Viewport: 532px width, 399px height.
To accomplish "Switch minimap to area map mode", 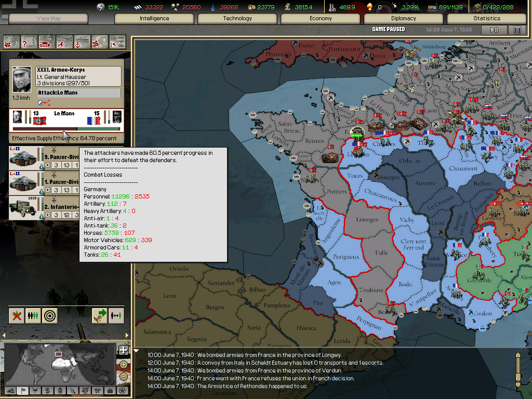I will pos(98,391).
